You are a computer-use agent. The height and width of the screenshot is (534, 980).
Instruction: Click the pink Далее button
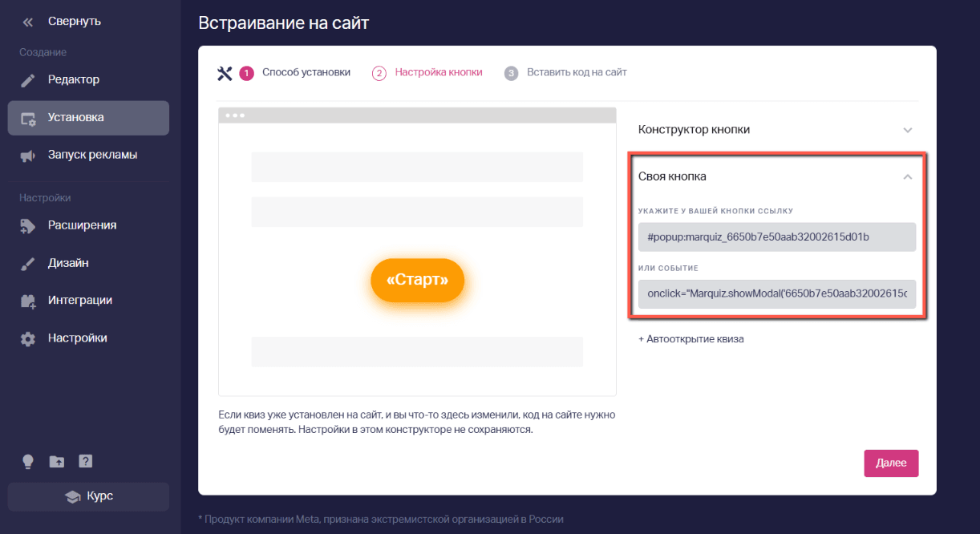click(891, 463)
